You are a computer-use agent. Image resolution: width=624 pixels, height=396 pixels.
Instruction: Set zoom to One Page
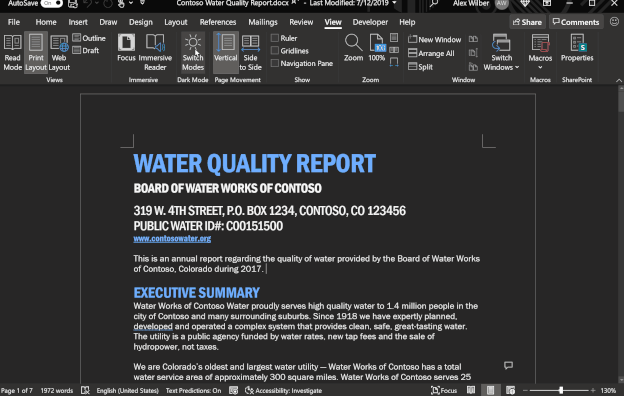pyautogui.click(x=394, y=37)
